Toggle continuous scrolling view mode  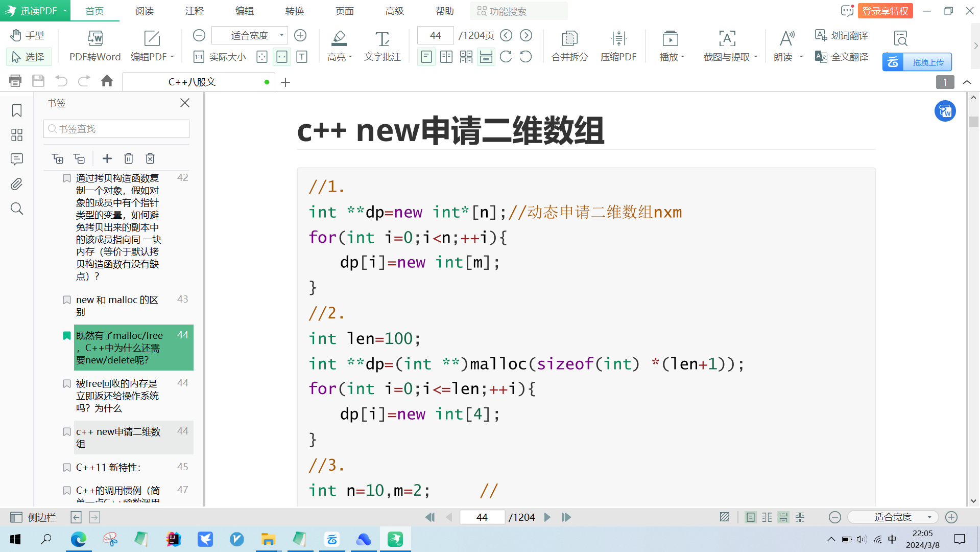tap(486, 57)
